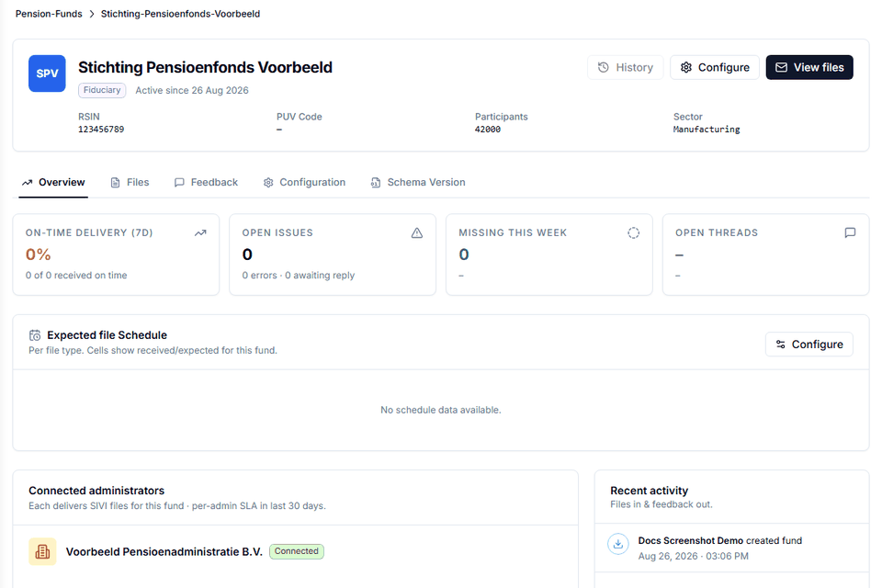This screenshot has width=882, height=588.
Task: Configure the Expected file Schedule
Action: pos(809,345)
